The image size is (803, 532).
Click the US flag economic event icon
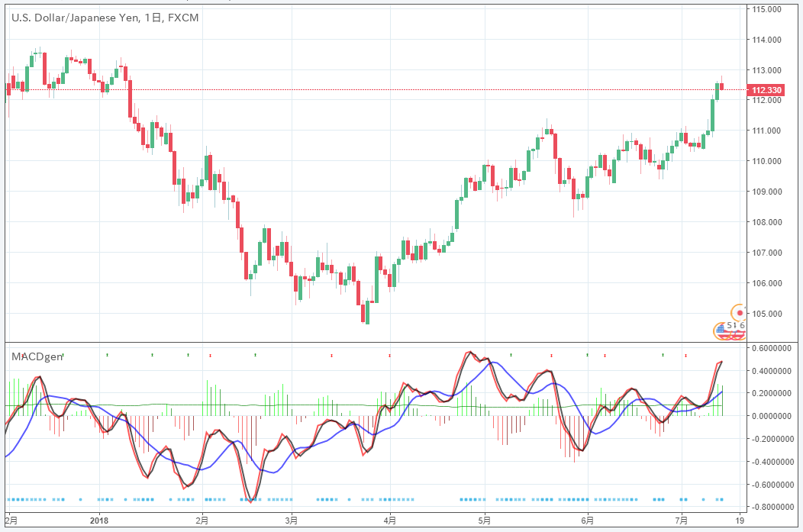(720, 330)
